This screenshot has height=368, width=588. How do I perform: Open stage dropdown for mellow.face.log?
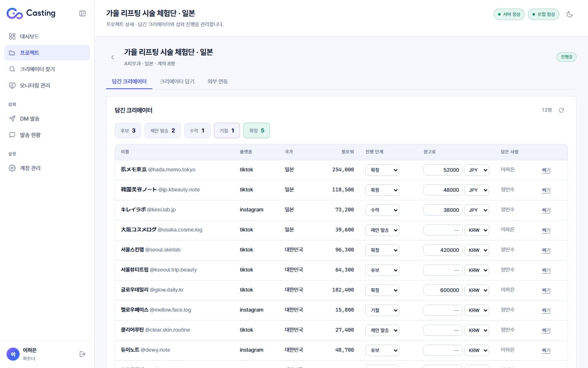point(382,310)
